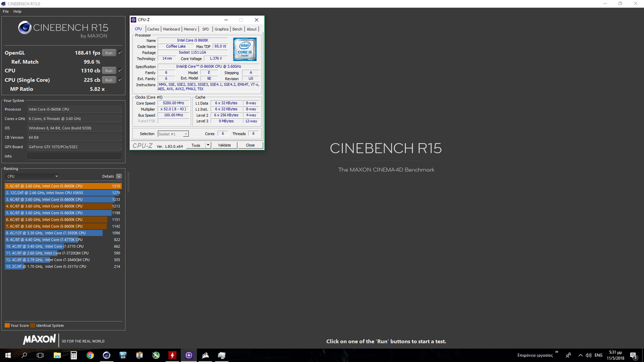Open Google Chrome from taskbar
Screen dimensions: 644x362
tap(90, 355)
